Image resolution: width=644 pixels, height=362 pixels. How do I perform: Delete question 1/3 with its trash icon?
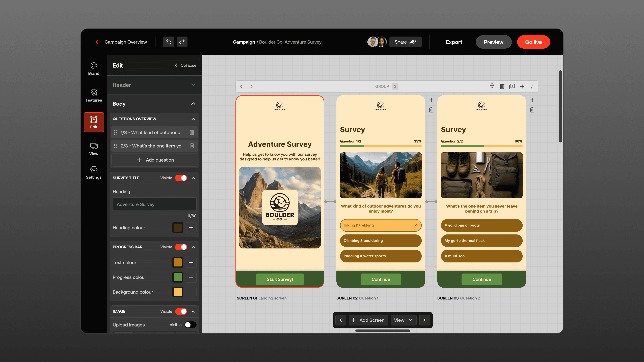[x=192, y=132]
